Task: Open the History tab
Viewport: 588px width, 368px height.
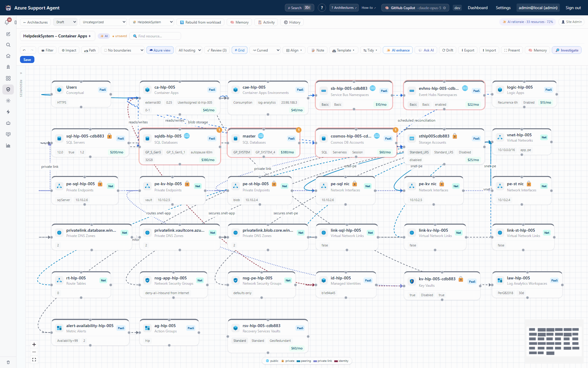Action: click(292, 22)
